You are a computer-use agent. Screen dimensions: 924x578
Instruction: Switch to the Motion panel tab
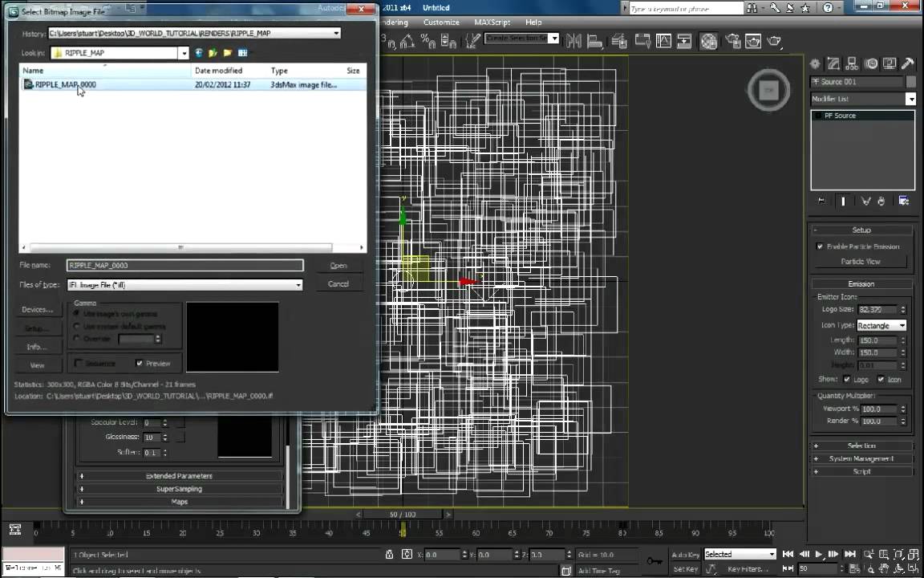[x=871, y=63]
